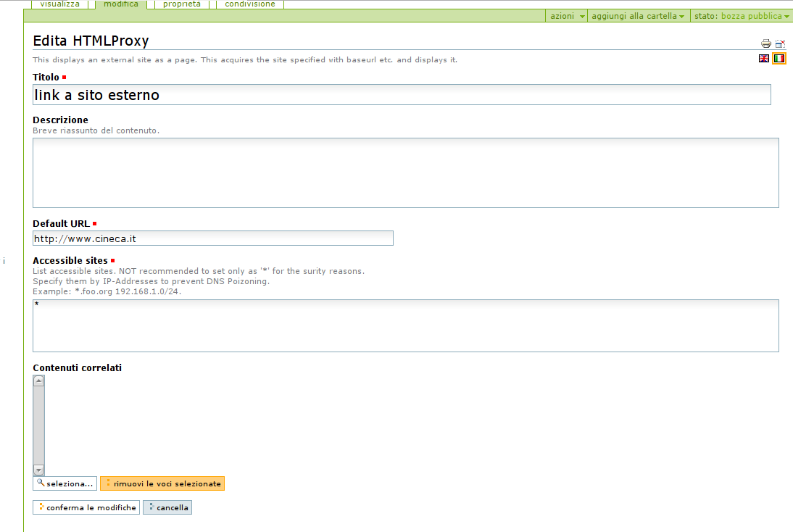Expand the 'aggiungi alla cartella' dropdown
793x532 pixels.
coord(638,16)
